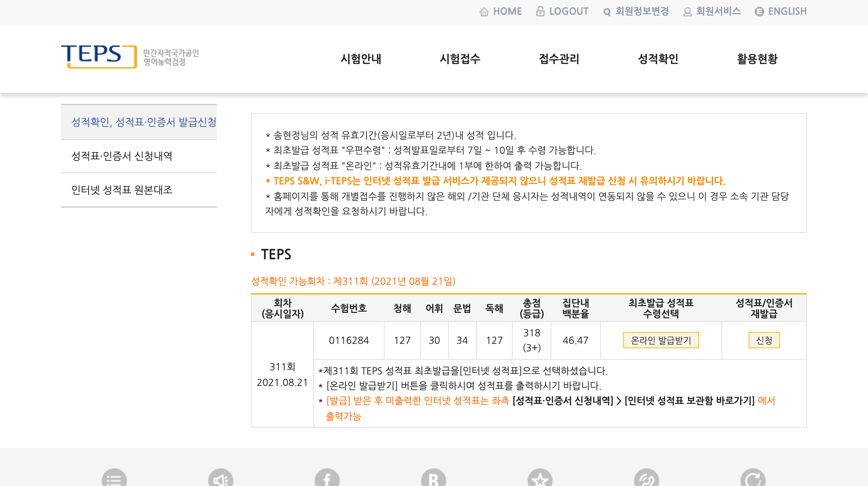The height and width of the screenshot is (486, 868).
Task: Click the 최초발급 성적표 수령선택 header
Action: pyautogui.click(x=661, y=308)
